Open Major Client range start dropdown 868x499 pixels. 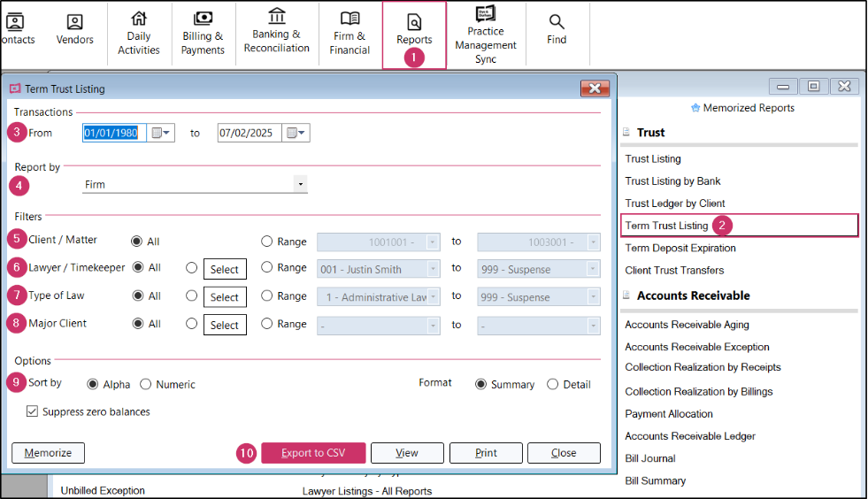pos(433,326)
